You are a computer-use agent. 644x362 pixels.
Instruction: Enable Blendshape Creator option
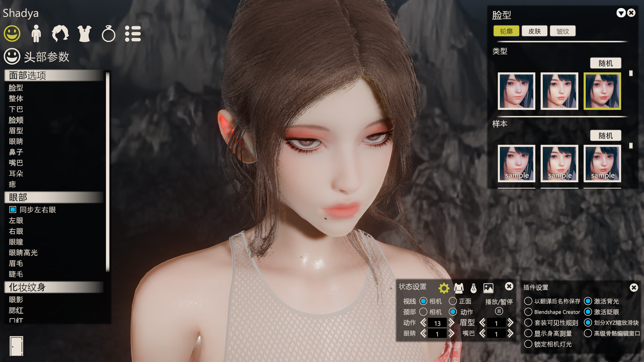coord(528,312)
